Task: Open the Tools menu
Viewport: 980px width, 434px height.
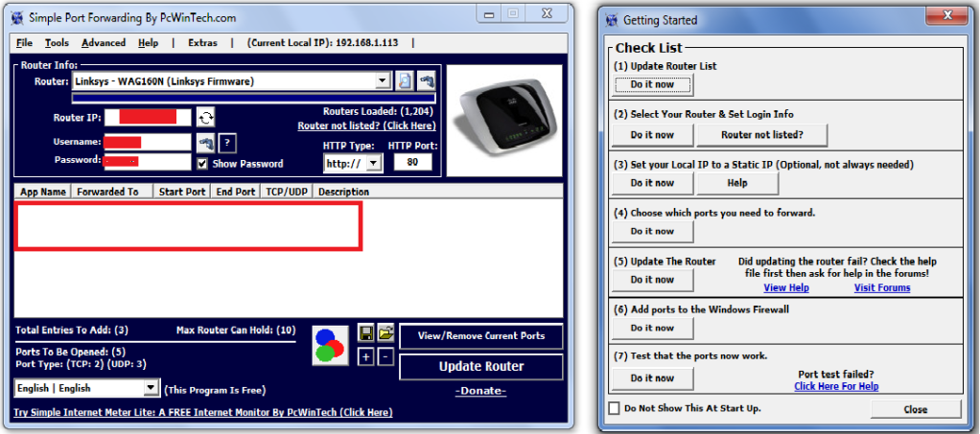Action: pyautogui.click(x=57, y=43)
